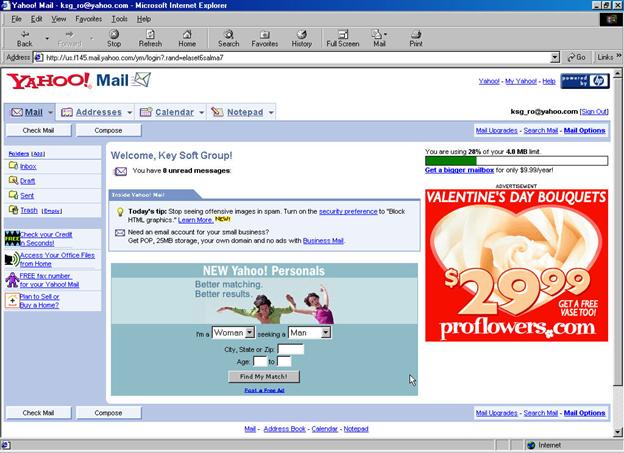Click the Today's tip lightbulb icon
The image size is (624, 453).
[120, 212]
